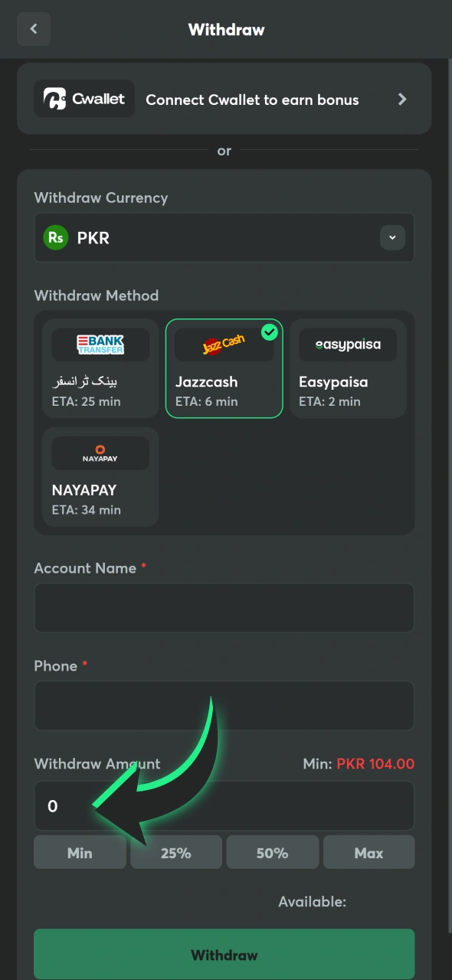Click the back arrow at top left

pyautogui.click(x=33, y=28)
